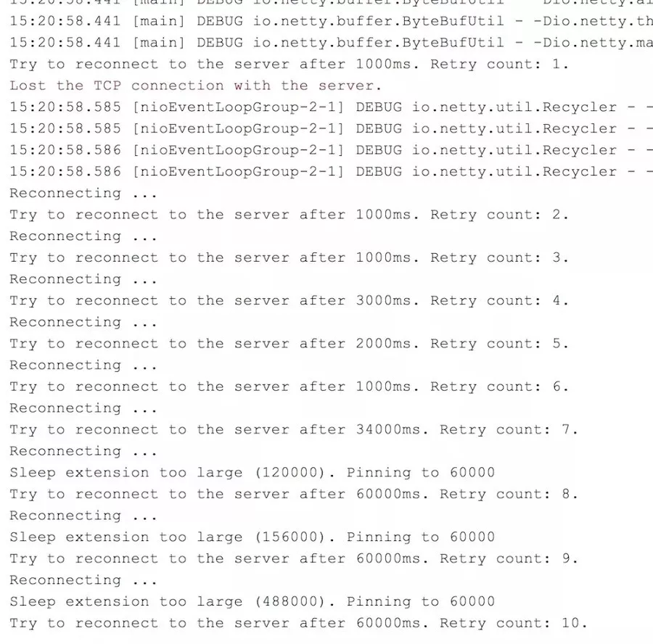The height and width of the screenshot is (644, 653).
Task: Select the log line with Retry count: 2
Action: click(x=289, y=215)
